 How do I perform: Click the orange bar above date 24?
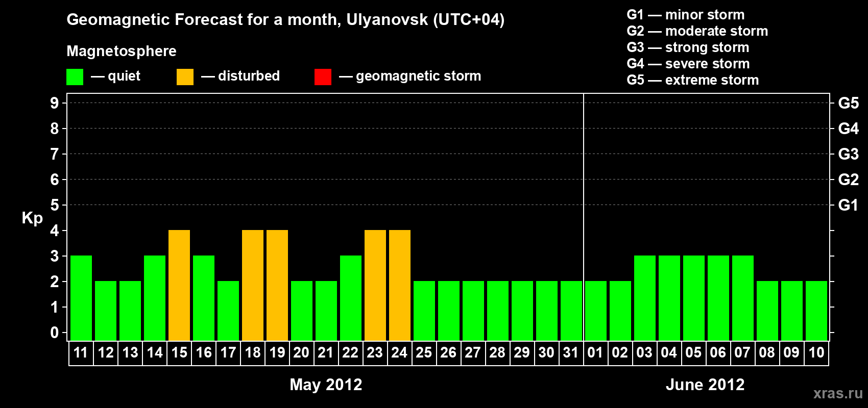(400, 285)
